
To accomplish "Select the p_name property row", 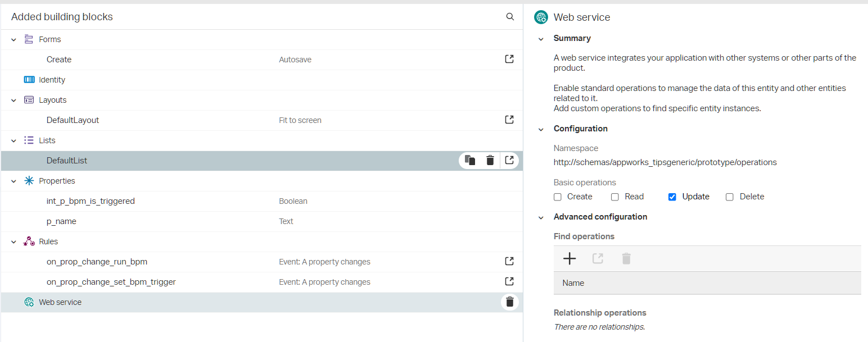I will pyautogui.click(x=61, y=221).
